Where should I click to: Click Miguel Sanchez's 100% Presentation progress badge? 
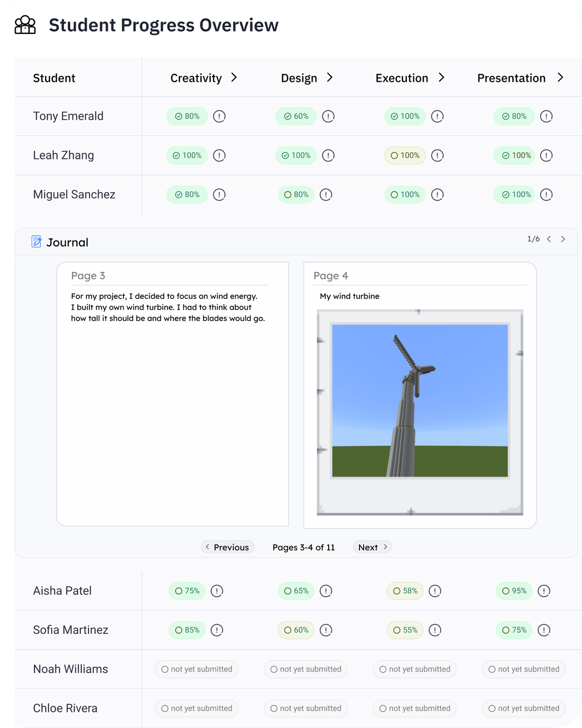514,194
